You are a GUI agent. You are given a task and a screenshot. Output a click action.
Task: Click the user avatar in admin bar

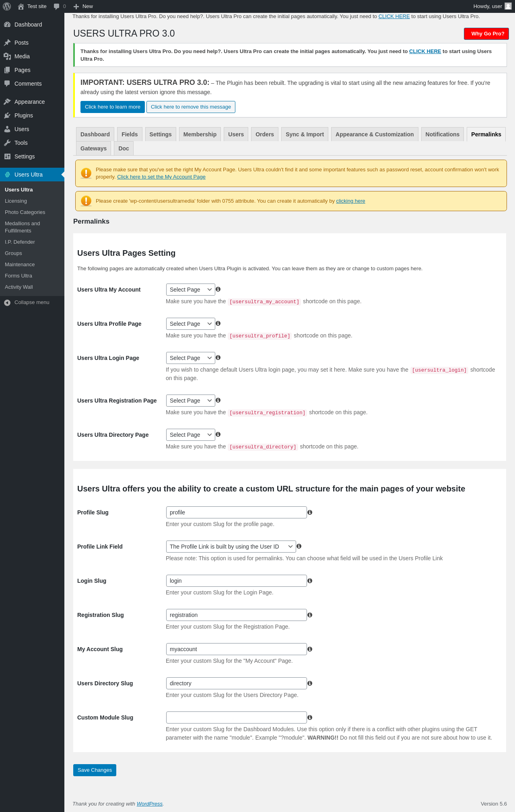click(x=508, y=6)
